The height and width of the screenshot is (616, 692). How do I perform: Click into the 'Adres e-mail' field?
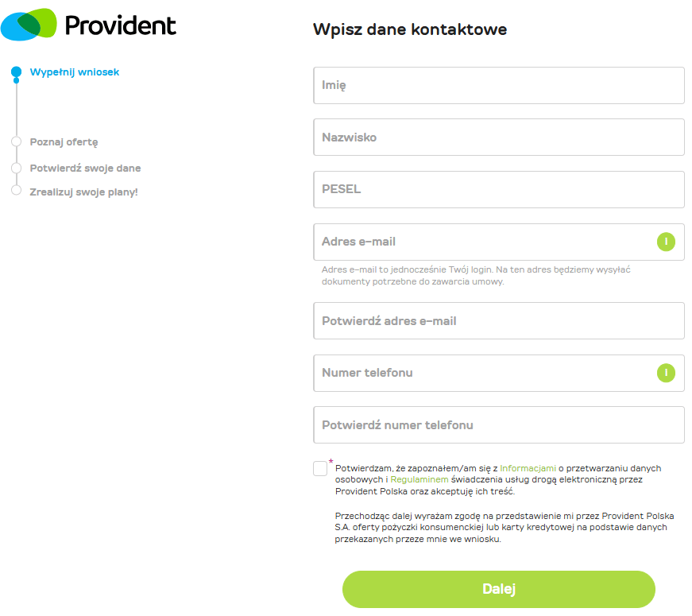[x=485, y=242]
